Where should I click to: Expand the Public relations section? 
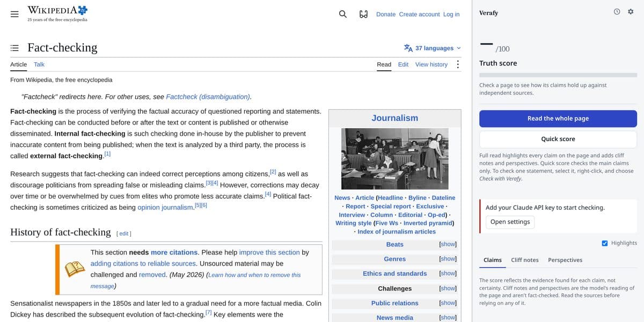click(x=448, y=303)
